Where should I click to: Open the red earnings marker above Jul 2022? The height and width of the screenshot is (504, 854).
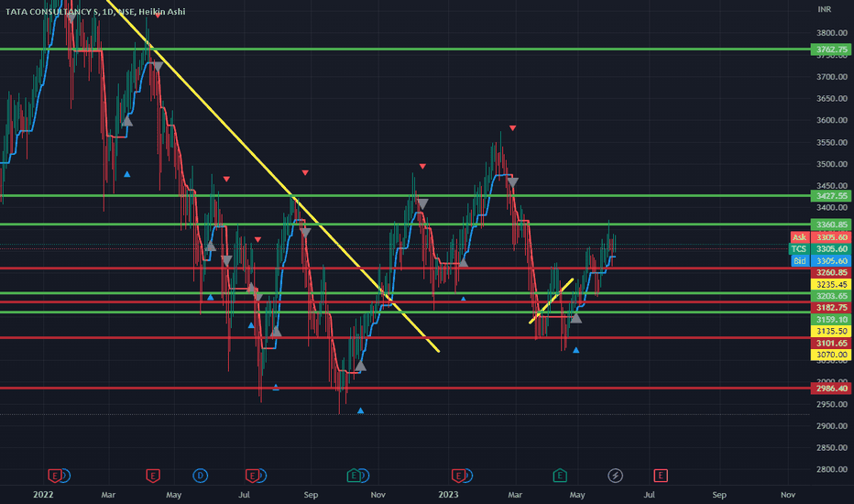pyautogui.click(x=252, y=476)
